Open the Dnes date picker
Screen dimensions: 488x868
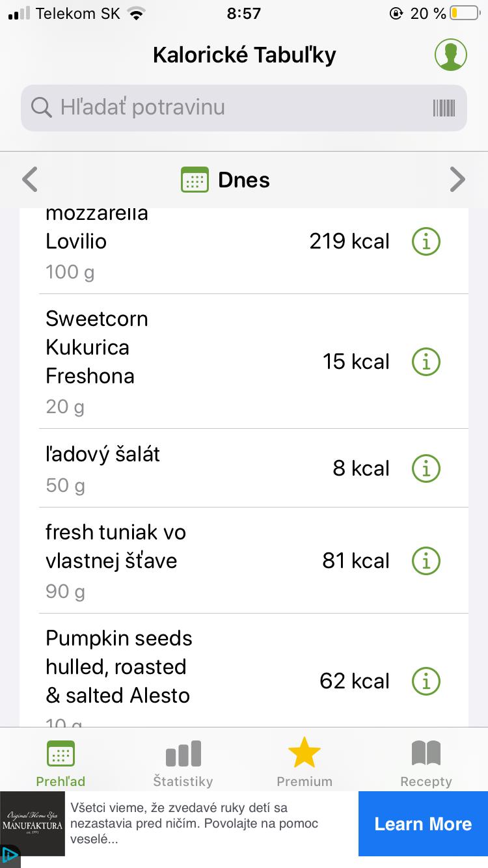pyautogui.click(x=244, y=180)
